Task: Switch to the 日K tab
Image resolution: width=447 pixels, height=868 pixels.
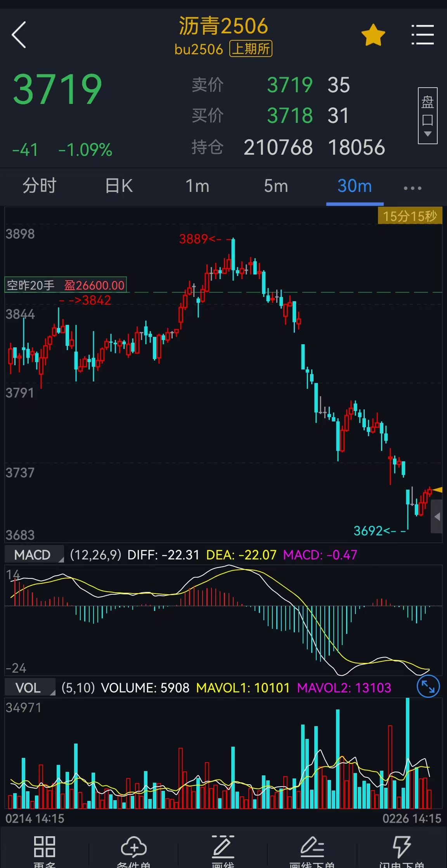Action: pyautogui.click(x=119, y=186)
